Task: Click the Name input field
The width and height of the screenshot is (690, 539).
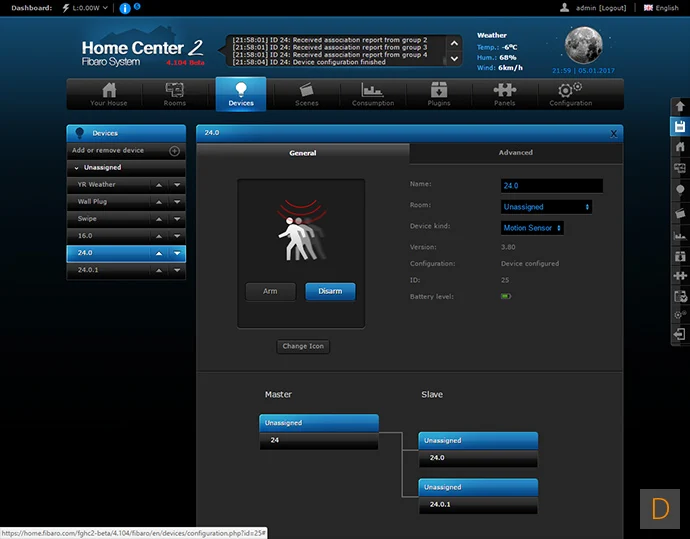Action: (x=552, y=186)
